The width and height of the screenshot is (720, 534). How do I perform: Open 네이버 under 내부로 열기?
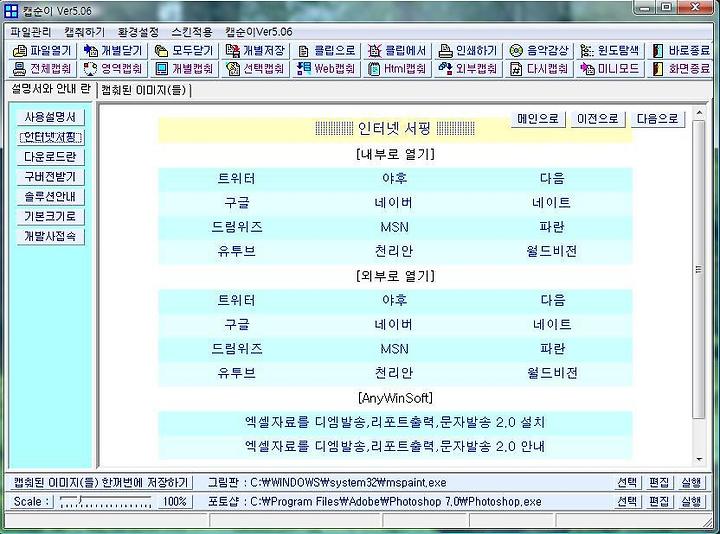tap(394, 202)
